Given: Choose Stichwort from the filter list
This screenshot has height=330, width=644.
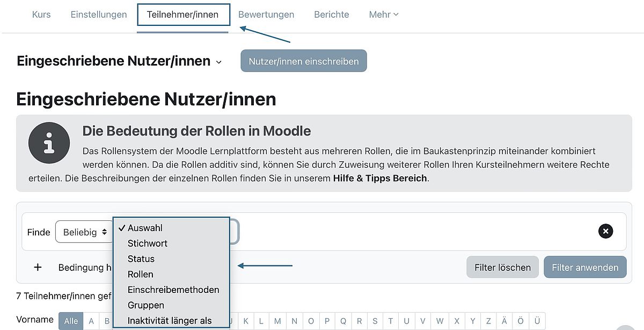Looking at the screenshot, I should pyautogui.click(x=148, y=243).
